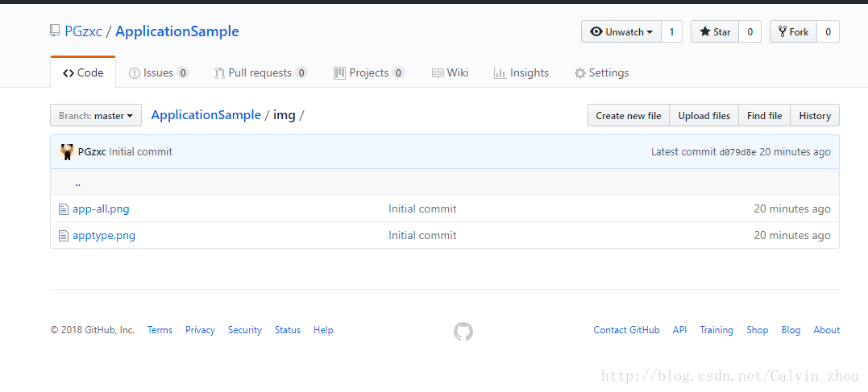This screenshot has height=392, width=868.
Task: Click the GitHub octocat logo in footer
Action: tap(463, 332)
